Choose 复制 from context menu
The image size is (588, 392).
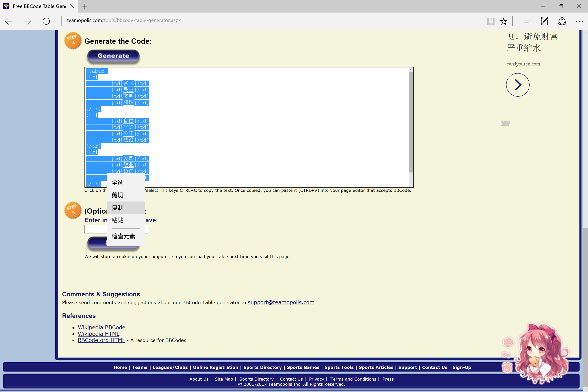click(x=117, y=208)
